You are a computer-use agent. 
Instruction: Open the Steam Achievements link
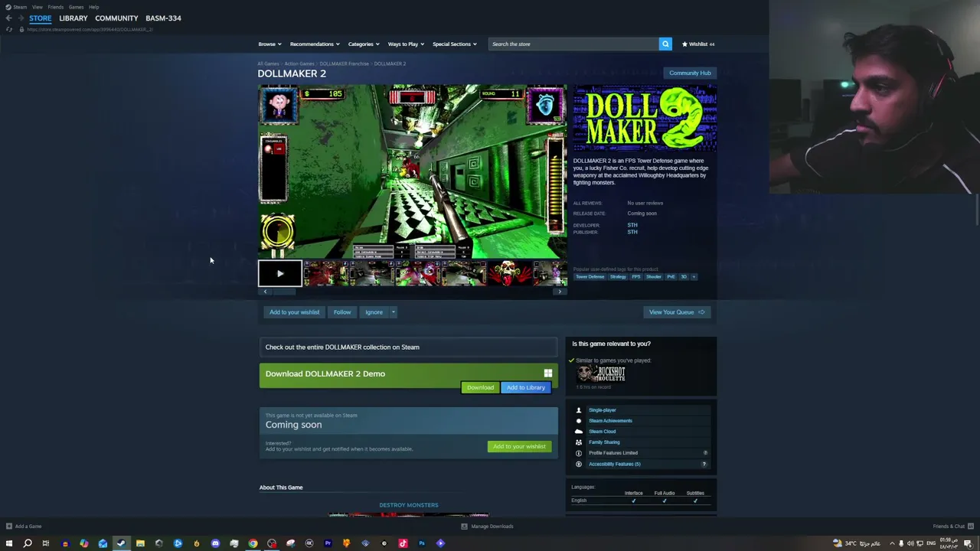(610, 421)
